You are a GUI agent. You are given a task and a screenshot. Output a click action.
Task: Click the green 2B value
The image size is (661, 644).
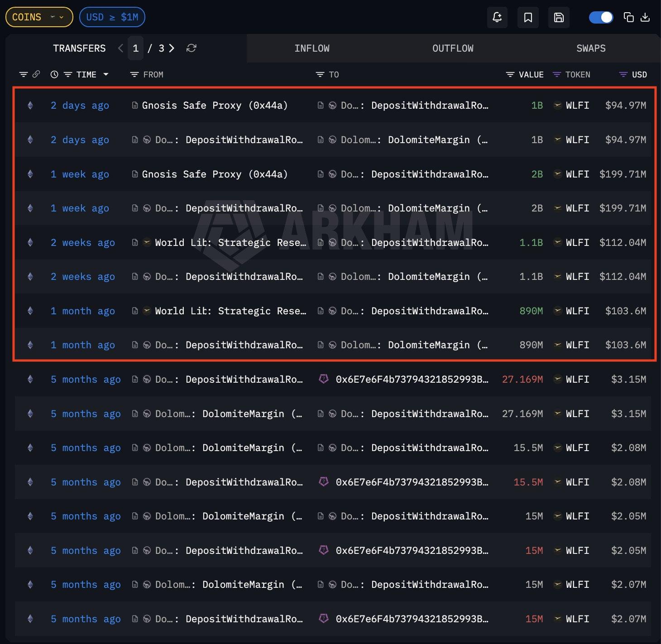[537, 174]
